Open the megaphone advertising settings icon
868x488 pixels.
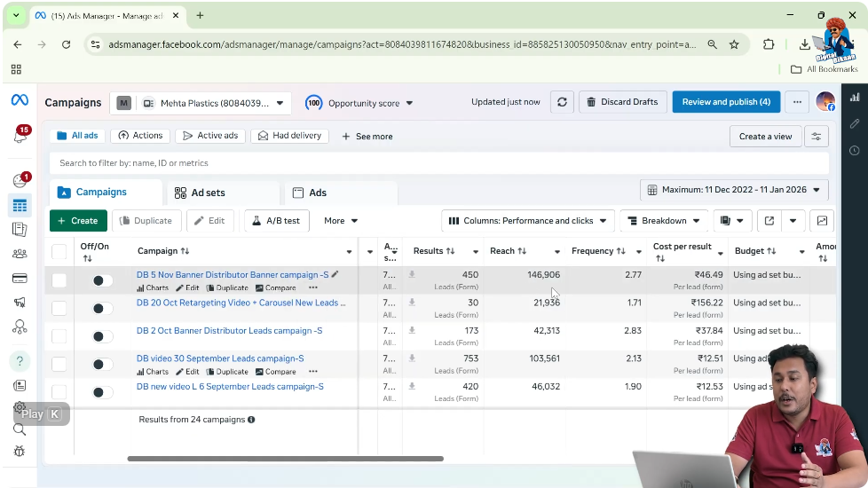click(20, 302)
